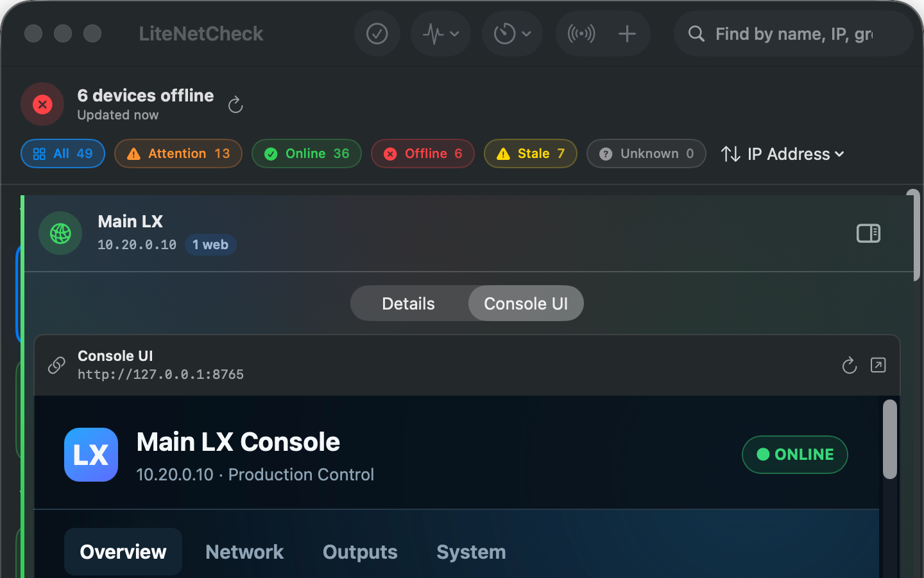
Task: Click the broadcast scan network icon
Action: [581, 33]
